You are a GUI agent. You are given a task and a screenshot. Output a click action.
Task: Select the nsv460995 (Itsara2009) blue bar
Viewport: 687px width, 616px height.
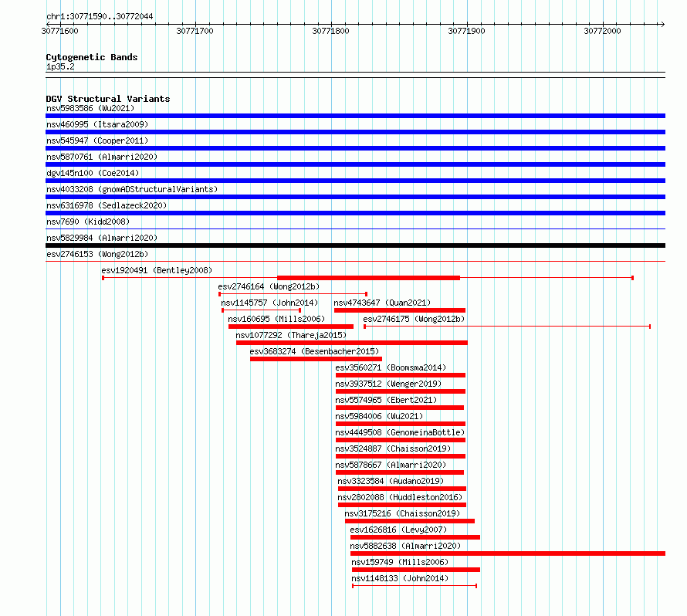pyautogui.click(x=355, y=132)
